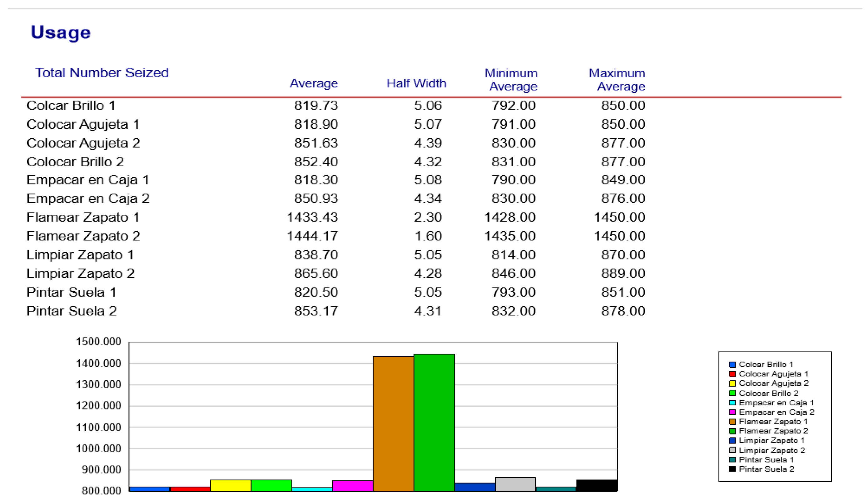
Task: Click the orange Flamear Zapato 1 legend swatch
Action: coord(732,422)
